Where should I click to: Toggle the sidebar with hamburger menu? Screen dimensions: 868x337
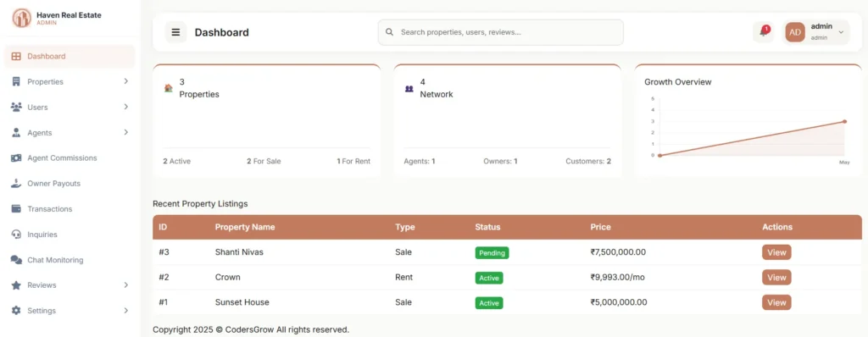pos(176,32)
